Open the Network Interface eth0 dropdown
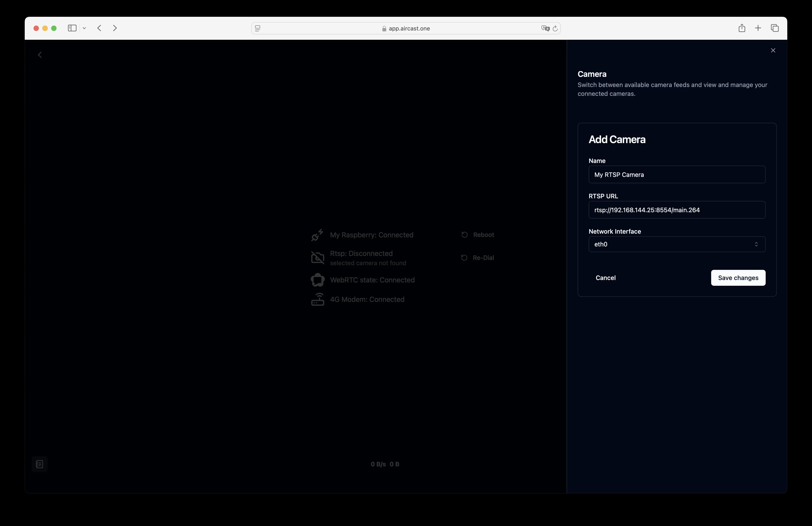Screen dimensions: 812x526 677,244
